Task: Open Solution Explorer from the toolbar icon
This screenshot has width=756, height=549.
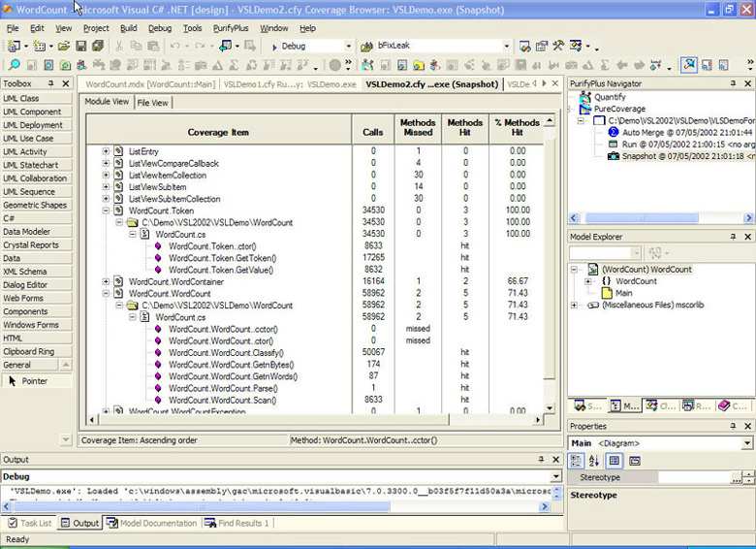Action: (525, 47)
